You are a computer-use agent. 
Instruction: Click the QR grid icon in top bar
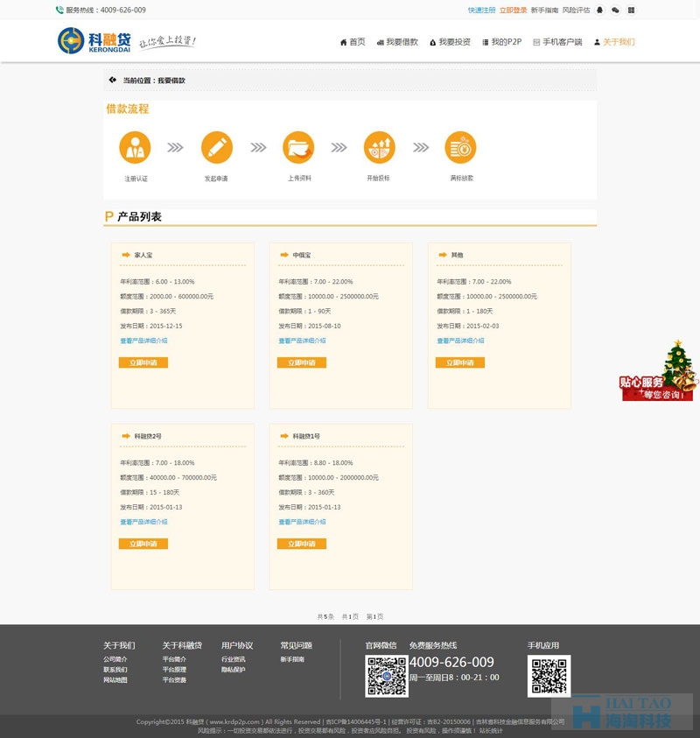coord(631,11)
